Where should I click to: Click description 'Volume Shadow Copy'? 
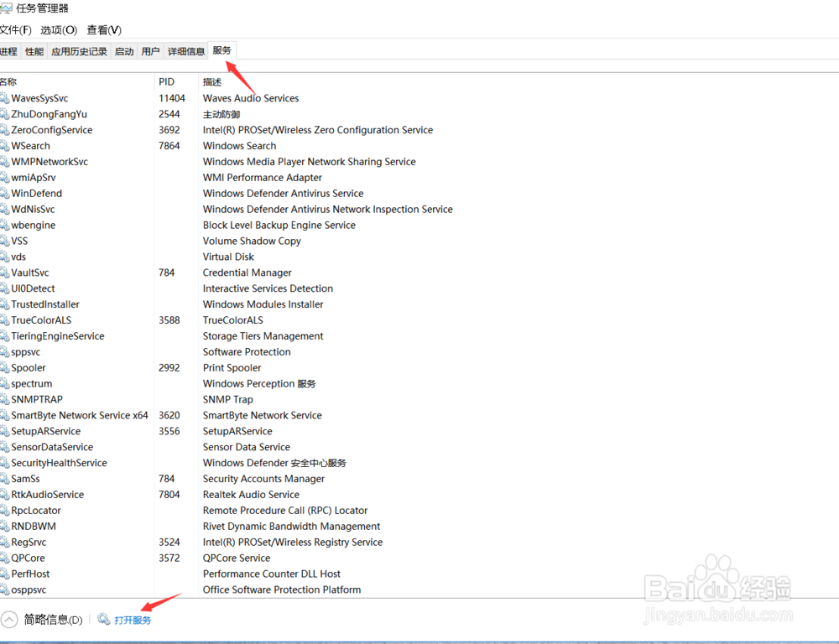(252, 241)
